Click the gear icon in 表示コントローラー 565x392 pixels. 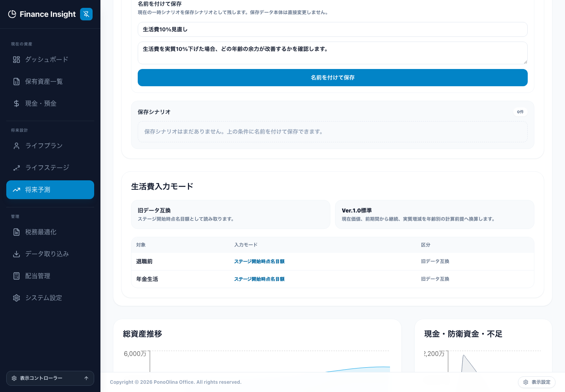tap(14, 378)
